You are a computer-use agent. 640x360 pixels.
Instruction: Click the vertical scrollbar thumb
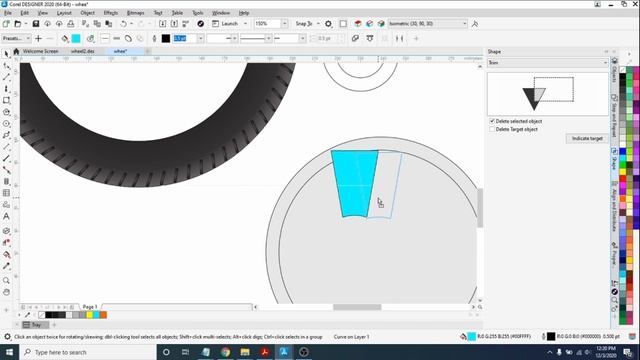pos(480,207)
